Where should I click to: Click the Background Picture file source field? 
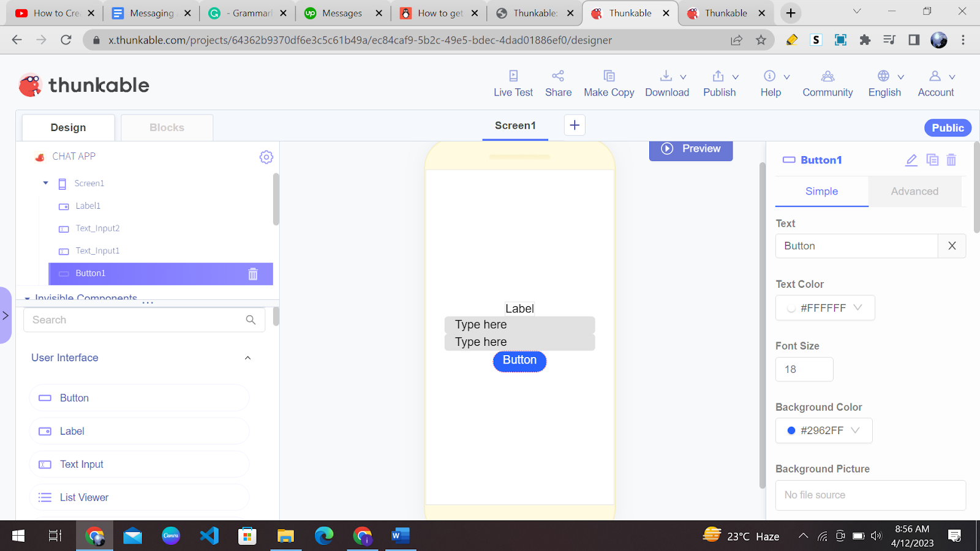(870, 495)
